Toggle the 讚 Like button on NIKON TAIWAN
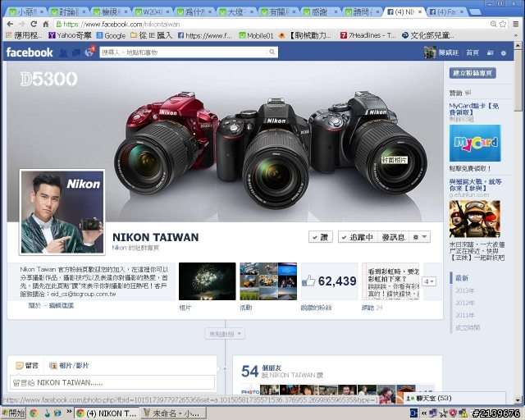Image resolution: width=525 pixels, height=420 pixels. 321,237
